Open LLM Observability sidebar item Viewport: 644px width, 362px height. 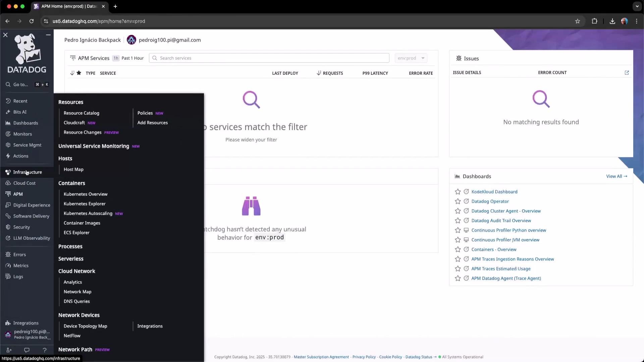click(32, 238)
